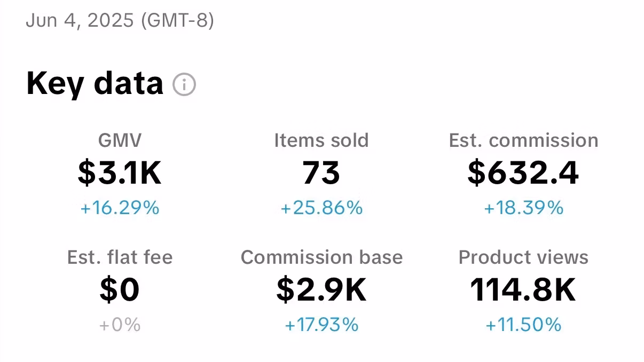Click commission change +18.39%
This screenshot has height=362, width=644.
pyautogui.click(x=523, y=208)
